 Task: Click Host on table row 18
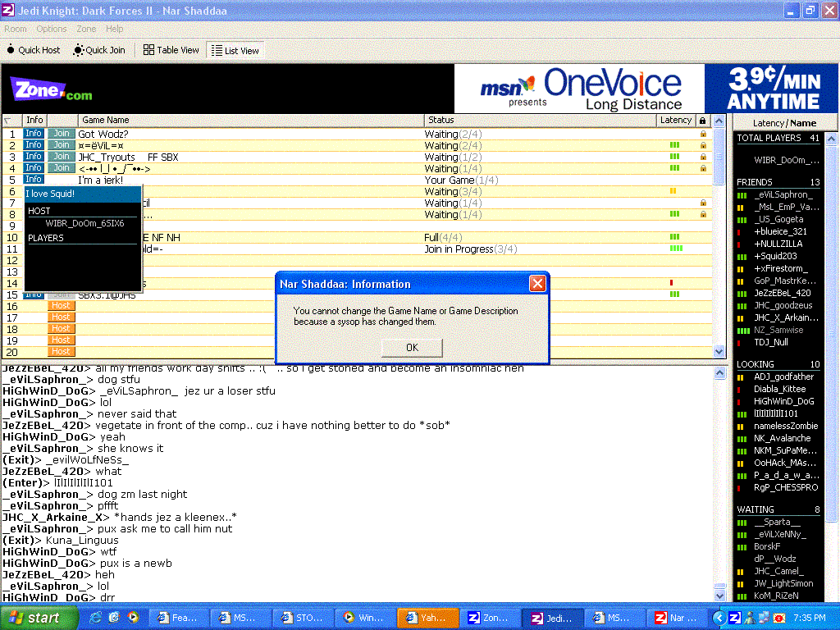click(61, 329)
